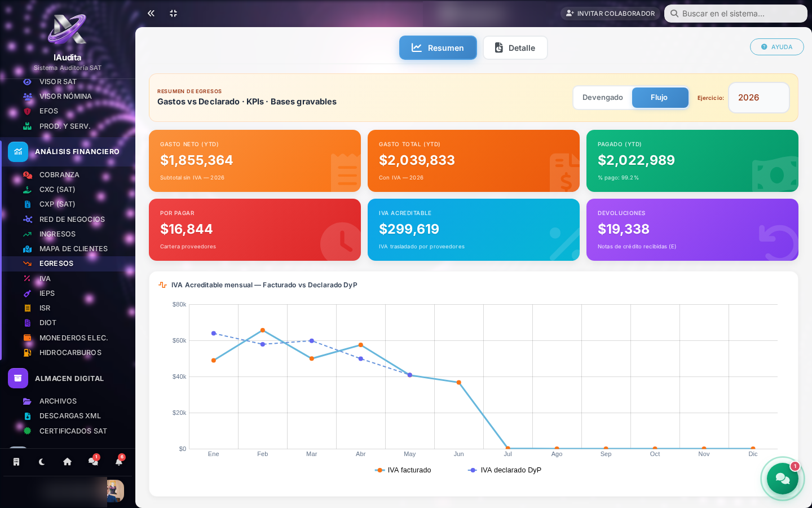This screenshot has width=812, height=508.
Task: Open the notifications bell icon
Action: click(x=119, y=462)
